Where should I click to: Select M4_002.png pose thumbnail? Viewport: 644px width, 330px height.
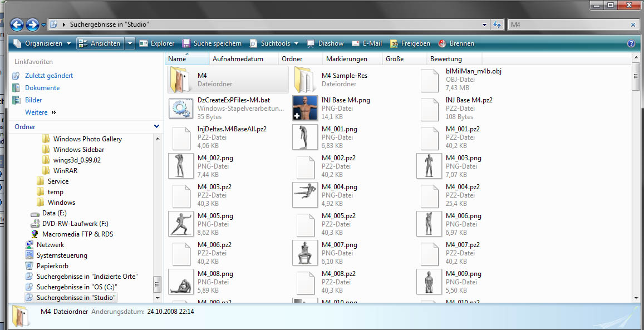coord(181,166)
